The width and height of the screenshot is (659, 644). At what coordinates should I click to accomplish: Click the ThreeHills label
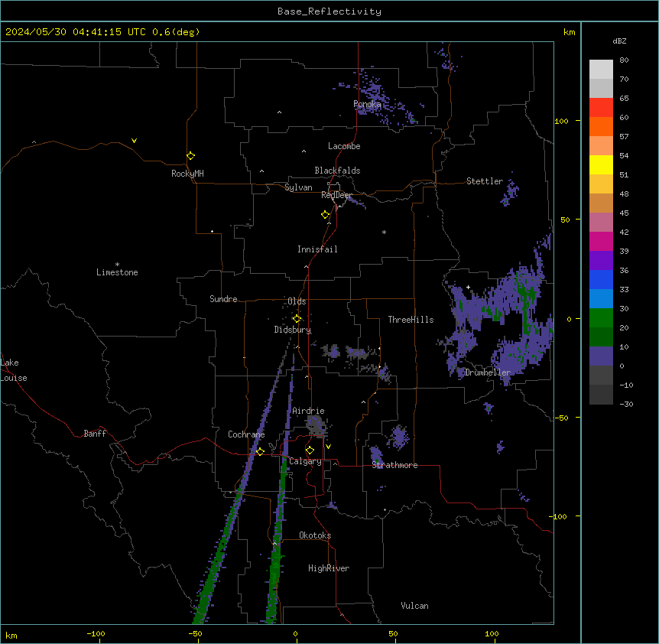[411, 320]
